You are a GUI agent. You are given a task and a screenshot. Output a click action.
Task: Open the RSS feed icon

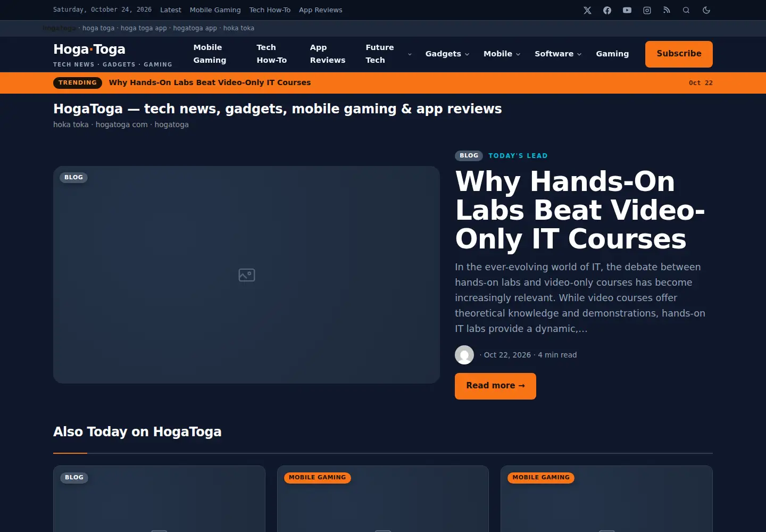[x=667, y=10]
